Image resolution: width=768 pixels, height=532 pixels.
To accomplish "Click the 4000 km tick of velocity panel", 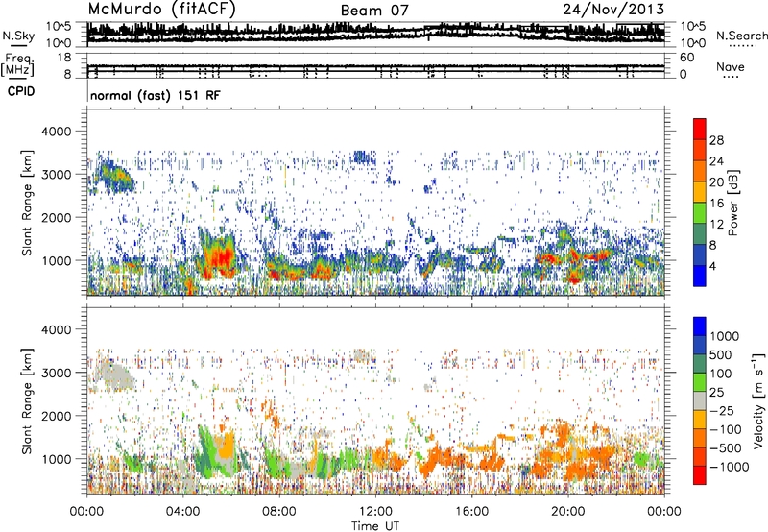I will click(x=57, y=329).
